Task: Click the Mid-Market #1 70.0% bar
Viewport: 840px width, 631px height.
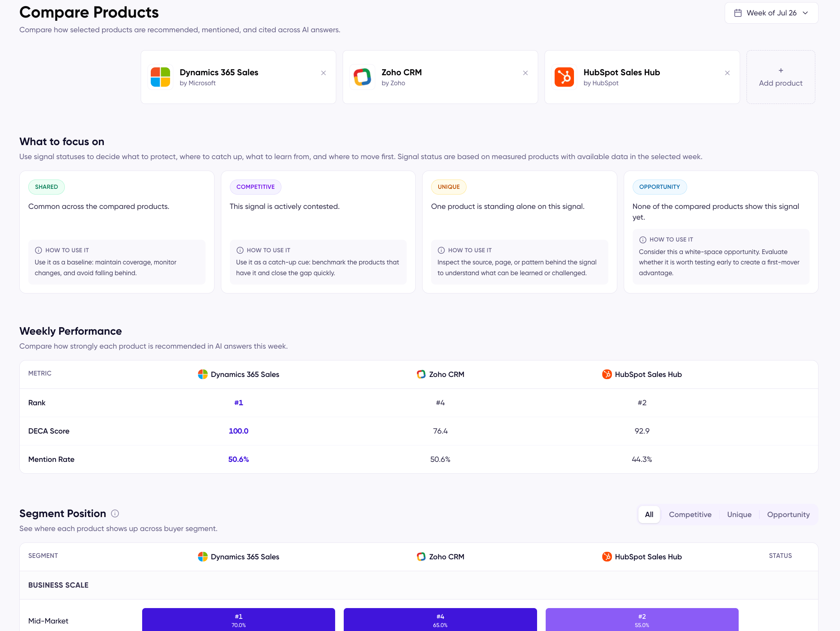Action: point(238,620)
